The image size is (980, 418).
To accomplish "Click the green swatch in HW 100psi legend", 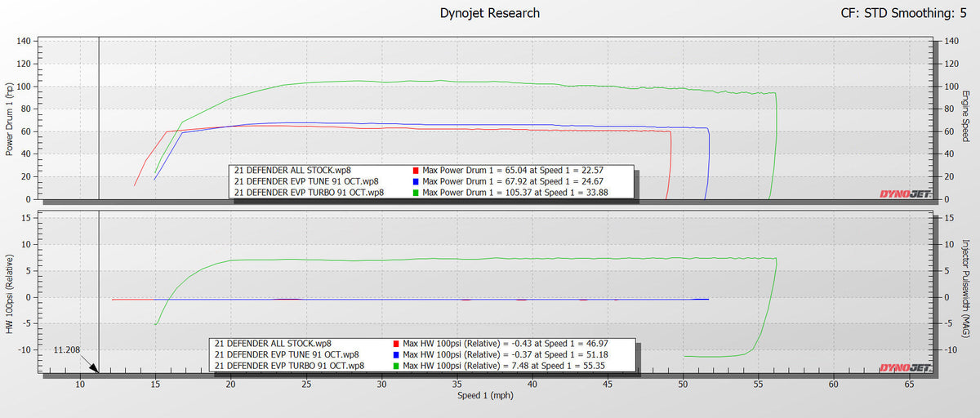I will pyautogui.click(x=397, y=366).
